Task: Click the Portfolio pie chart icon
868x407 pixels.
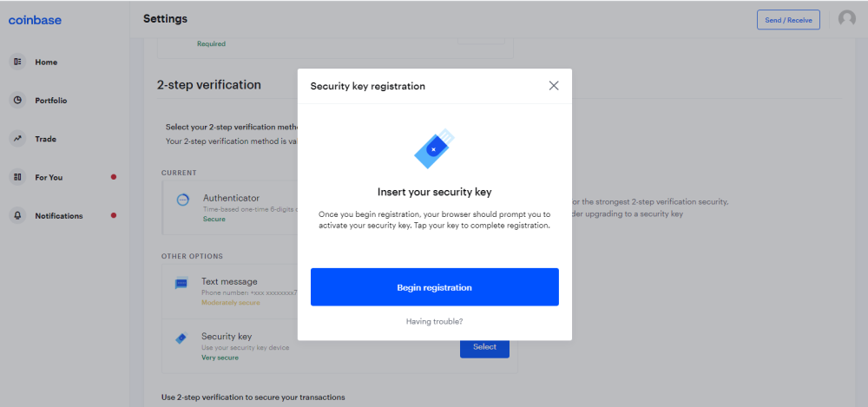Action: click(17, 101)
